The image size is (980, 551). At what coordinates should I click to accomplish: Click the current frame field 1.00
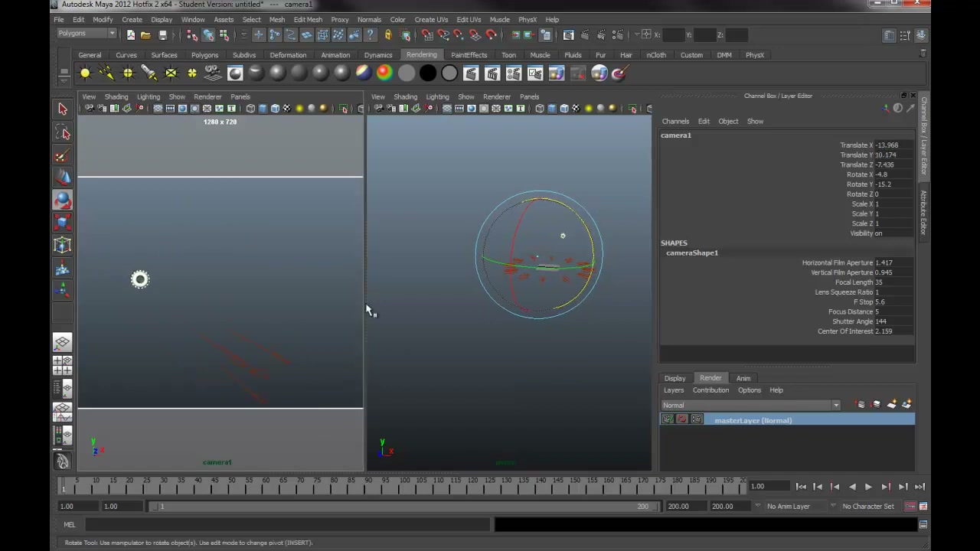click(x=768, y=487)
